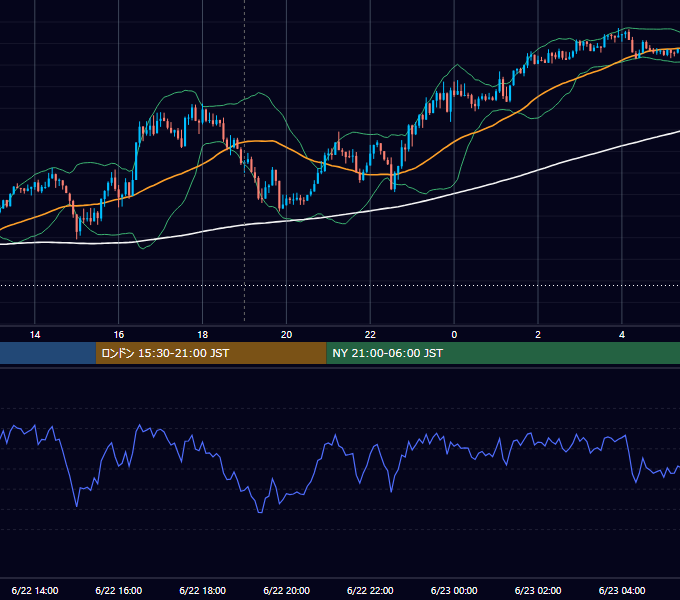The width and height of the screenshot is (680, 600).
Task: Click the 6/23 00:00 date label
Action: (x=454, y=590)
